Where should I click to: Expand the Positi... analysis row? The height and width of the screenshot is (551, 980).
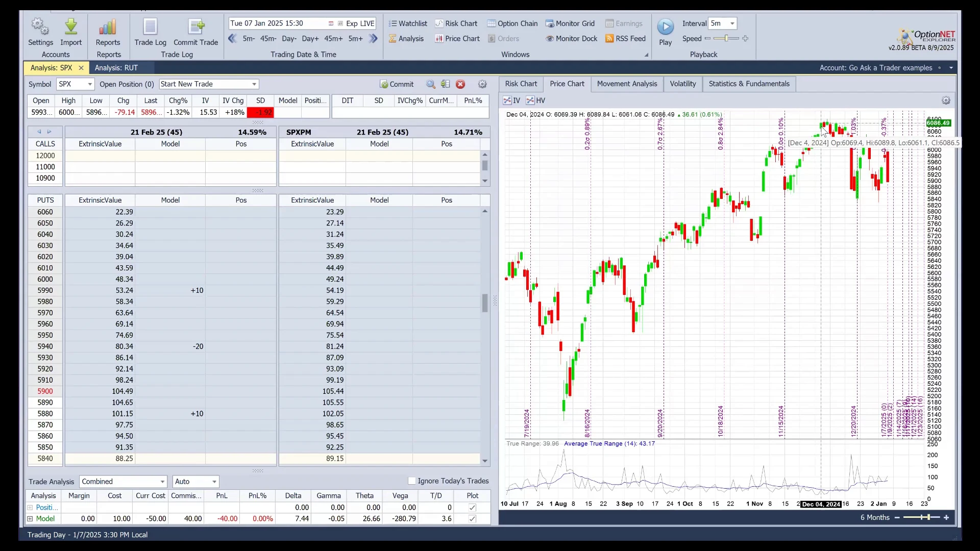tap(30, 508)
